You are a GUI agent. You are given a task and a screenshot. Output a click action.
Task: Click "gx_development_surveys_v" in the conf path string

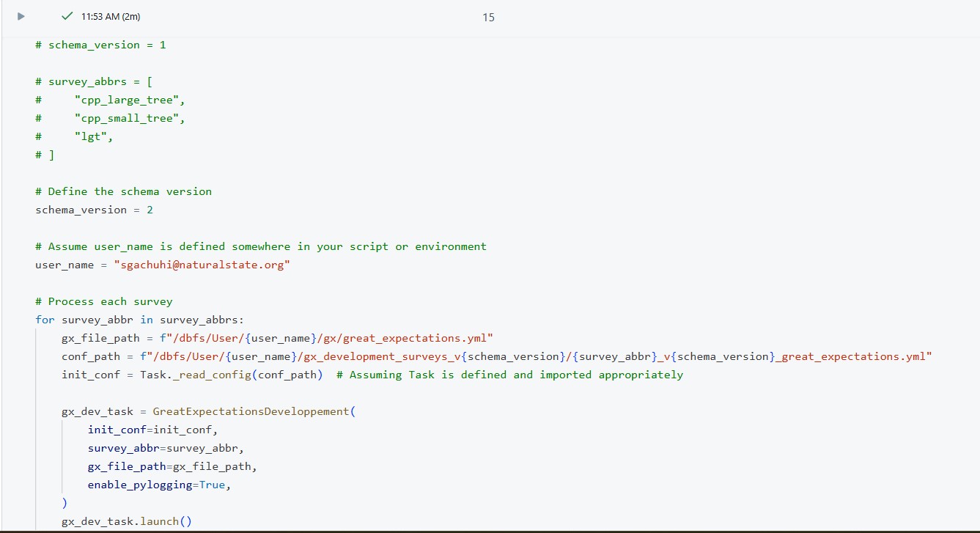coord(383,356)
